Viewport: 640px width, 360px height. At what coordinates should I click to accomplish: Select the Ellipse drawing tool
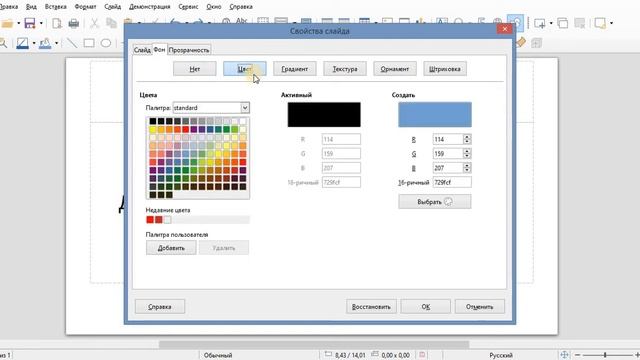pos(106,43)
